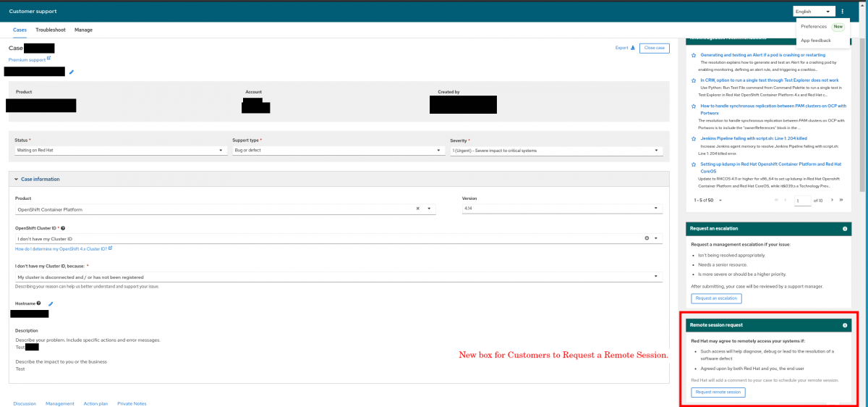Clear the OpenShift Cluster ID selection
This screenshot has height=407, width=868.
(x=647, y=238)
